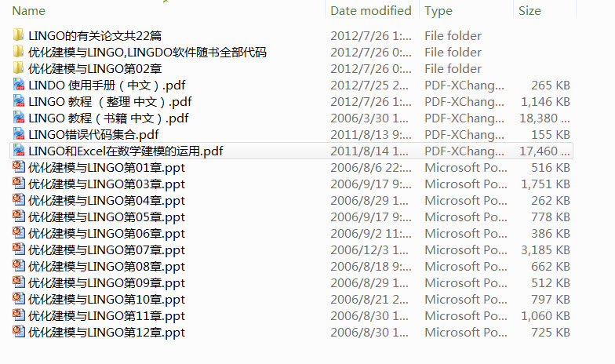
Task: Sort by the Type column header
Action: click(x=439, y=11)
